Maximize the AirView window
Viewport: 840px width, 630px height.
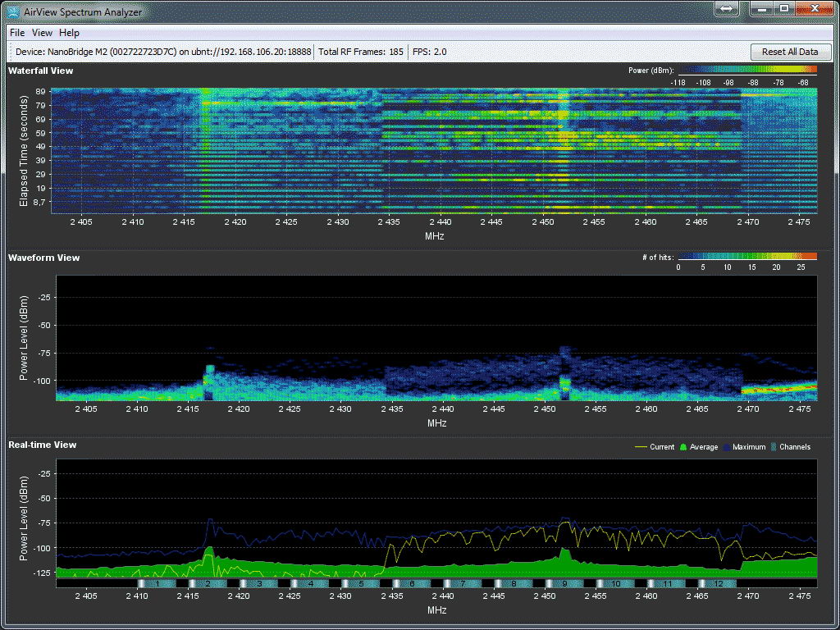click(784, 8)
